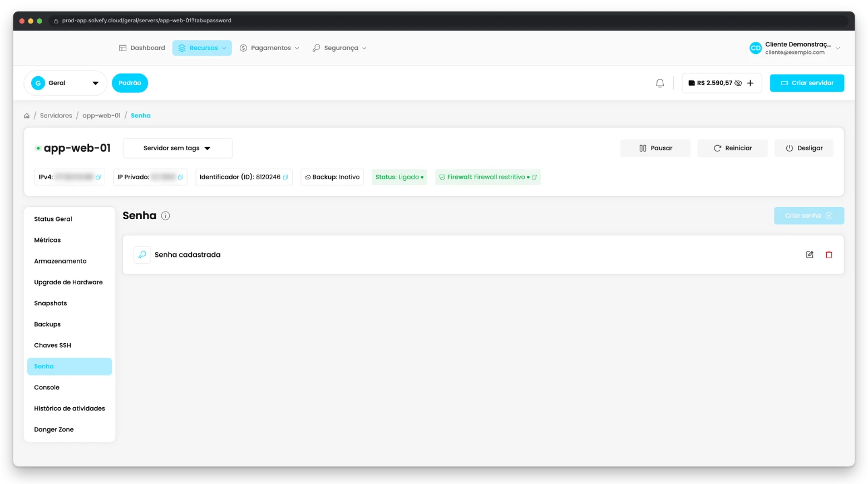View the Snapshots section
The image size is (868, 484).
(70, 304)
